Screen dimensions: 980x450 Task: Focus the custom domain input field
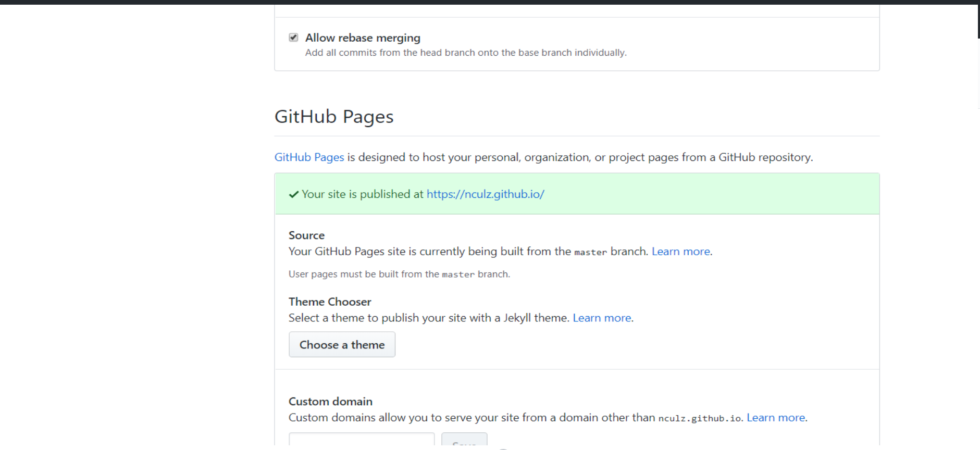[x=362, y=439]
